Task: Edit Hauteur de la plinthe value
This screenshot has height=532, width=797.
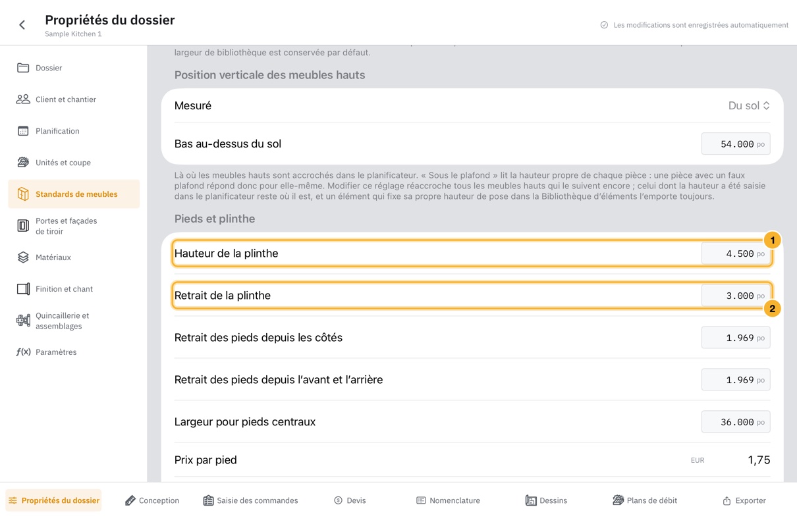Action: (x=736, y=253)
